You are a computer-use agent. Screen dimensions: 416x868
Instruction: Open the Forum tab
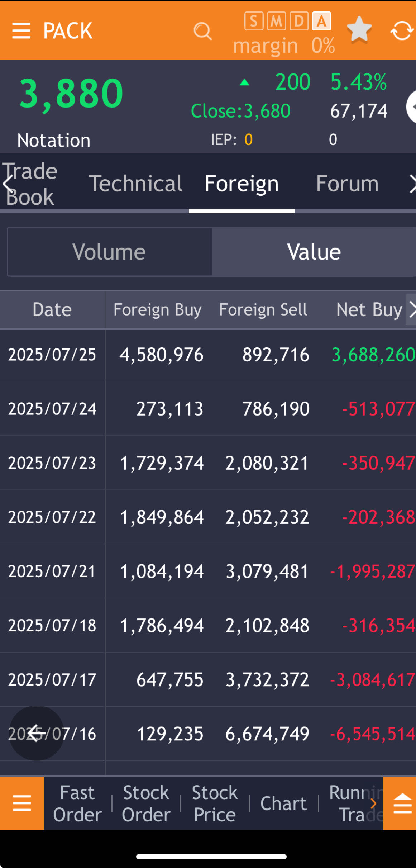pyautogui.click(x=347, y=184)
